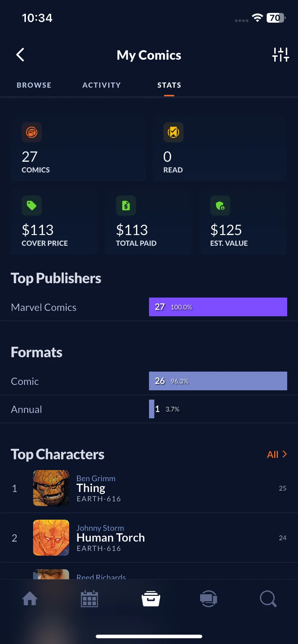This screenshot has width=298, height=644.
Task: Select Marvel Comics purple bar
Action: click(x=218, y=307)
